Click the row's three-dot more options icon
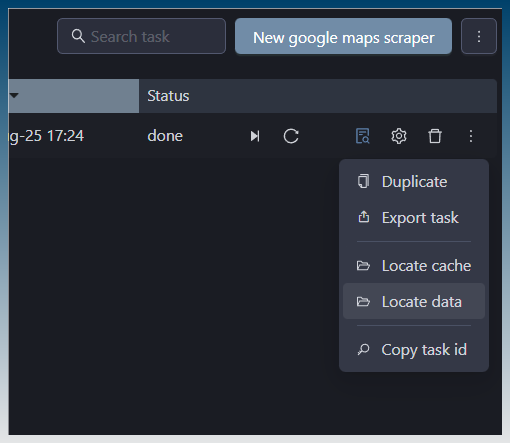This screenshot has height=443, width=510. [471, 136]
